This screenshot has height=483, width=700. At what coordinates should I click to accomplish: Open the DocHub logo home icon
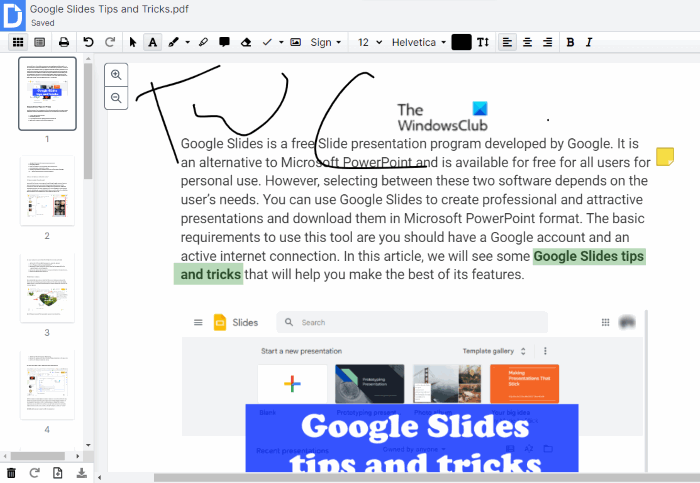tap(12, 15)
